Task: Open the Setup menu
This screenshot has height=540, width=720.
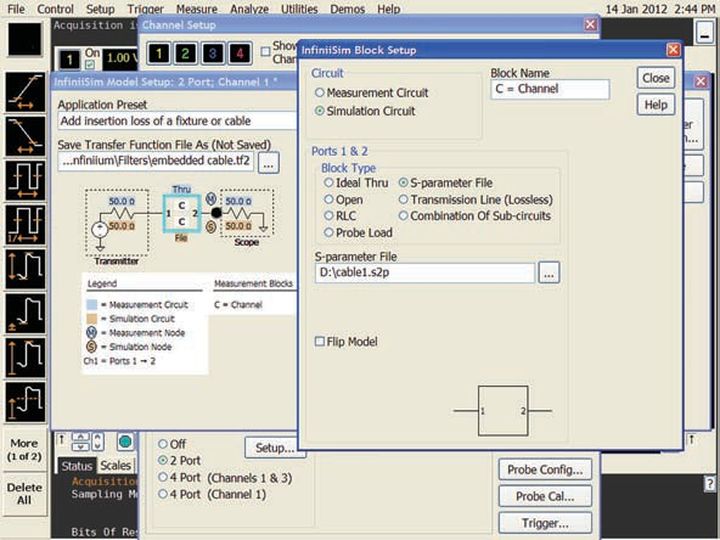Action: point(101,9)
